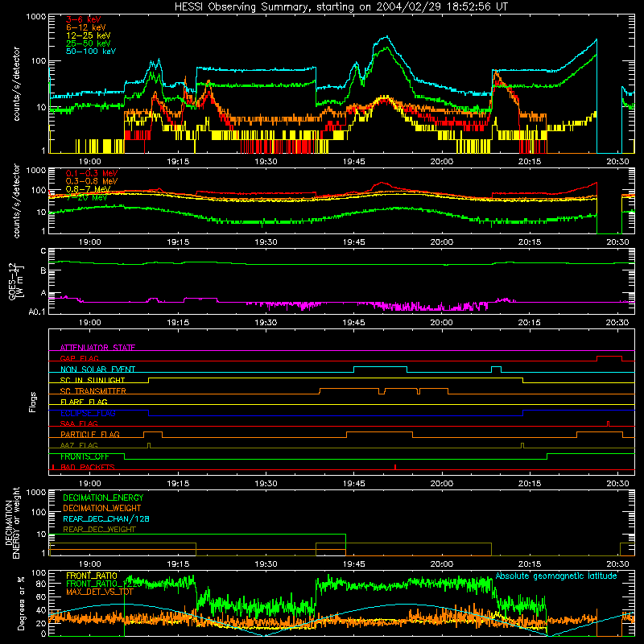Click the 0.1-0.3 MeV legend label
Viewport: 644px width, 644px height.
(92, 173)
